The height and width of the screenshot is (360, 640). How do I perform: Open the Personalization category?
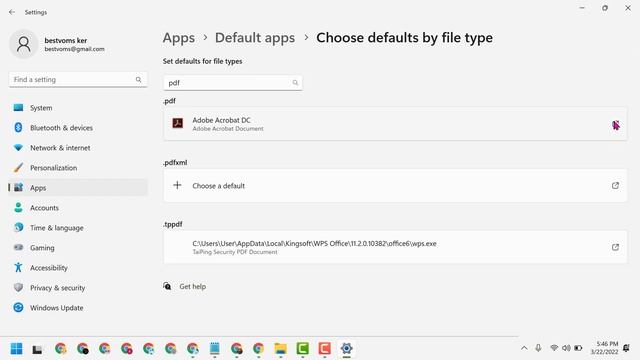(78, 168)
